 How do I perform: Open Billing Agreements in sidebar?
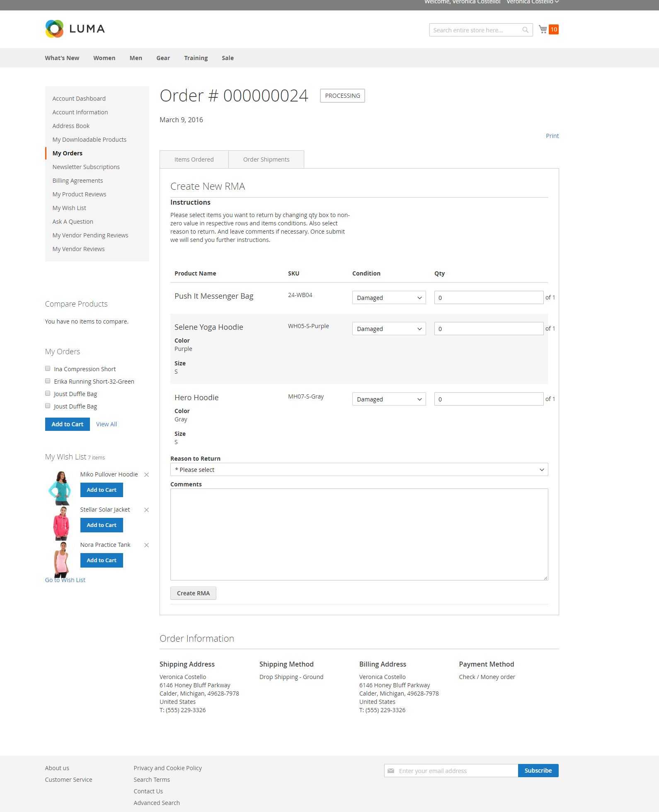point(78,181)
